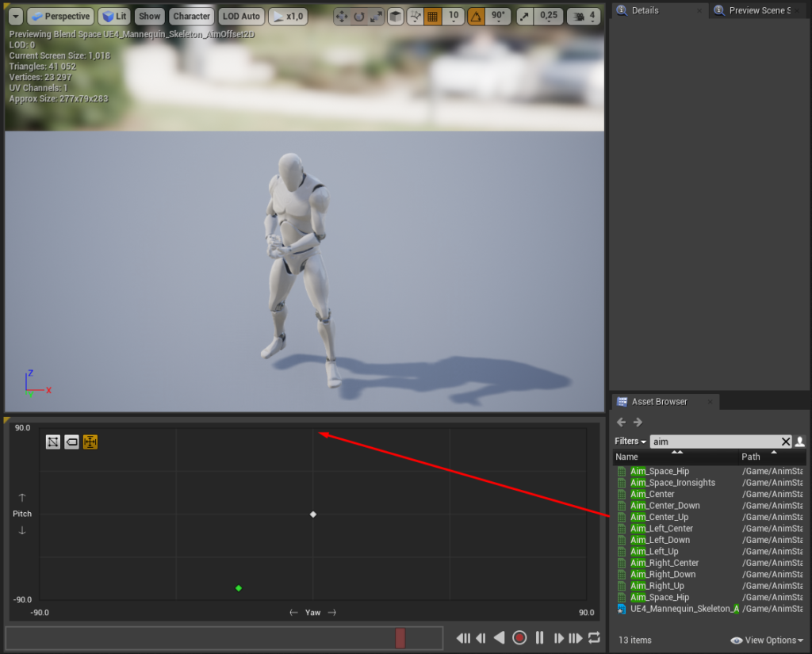Select the translate gizmo tool
812x654 pixels.
click(x=342, y=17)
